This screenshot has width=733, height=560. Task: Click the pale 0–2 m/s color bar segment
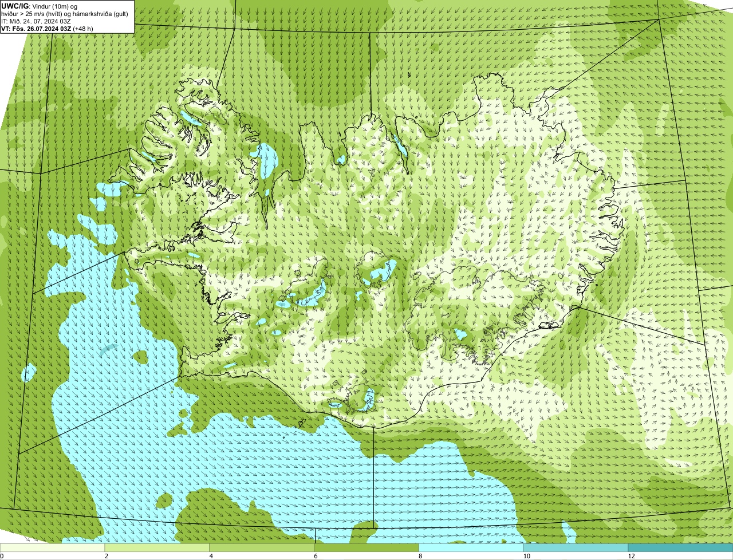(x=53, y=547)
